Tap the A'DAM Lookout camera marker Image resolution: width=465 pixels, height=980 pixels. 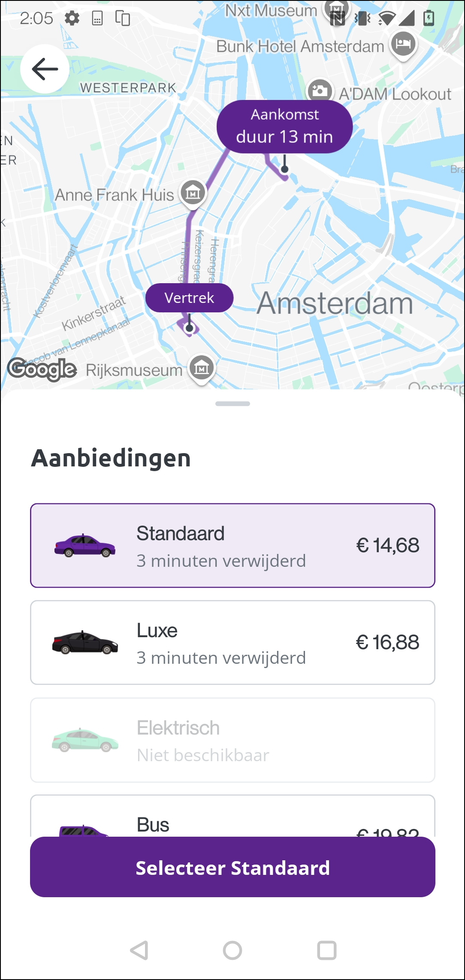click(x=320, y=91)
